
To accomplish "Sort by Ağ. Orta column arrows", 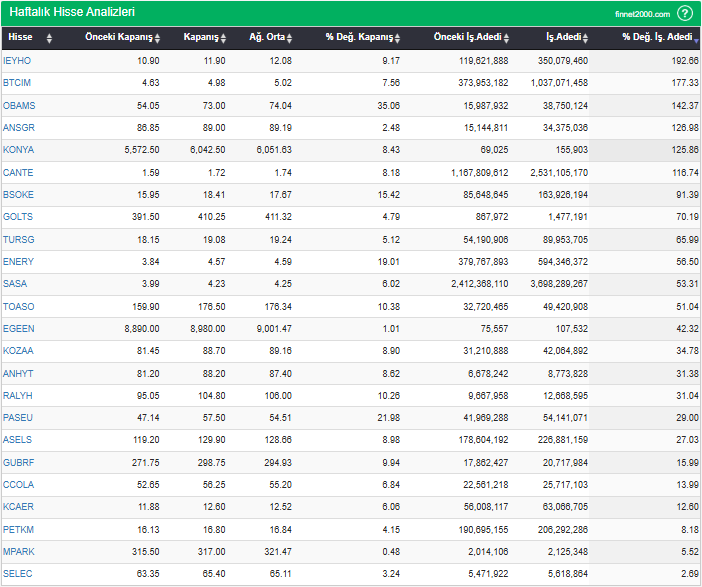I will (x=289, y=39).
